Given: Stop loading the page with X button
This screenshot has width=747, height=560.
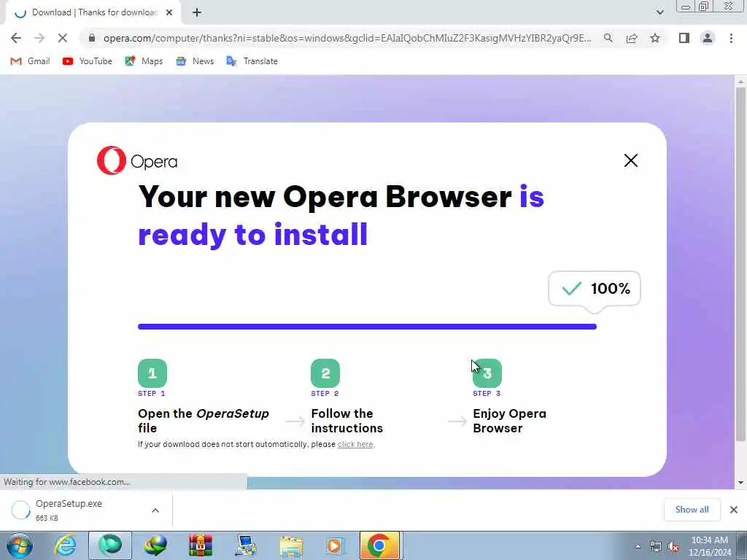Looking at the screenshot, I should coord(63,38).
